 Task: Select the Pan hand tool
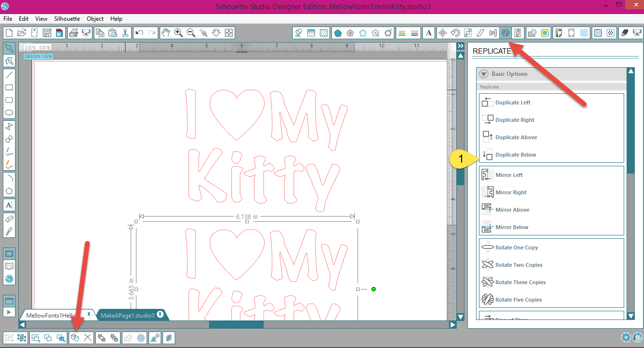click(166, 33)
